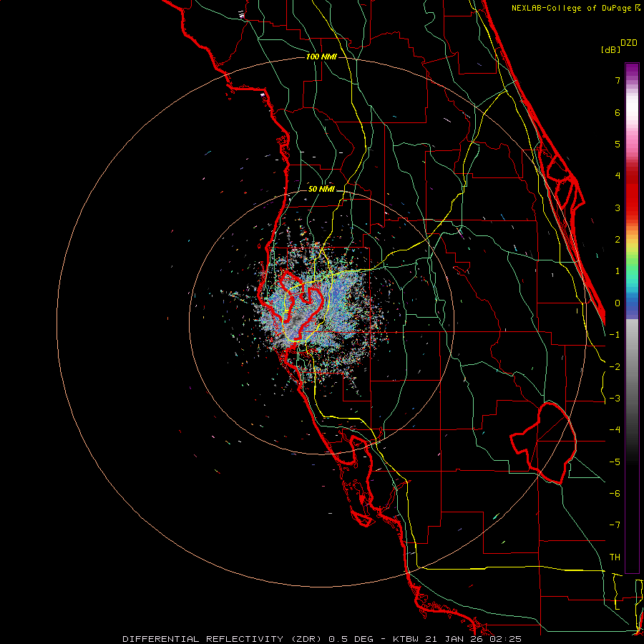
Task: Click the -6 value on color scale
Action: (x=615, y=494)
